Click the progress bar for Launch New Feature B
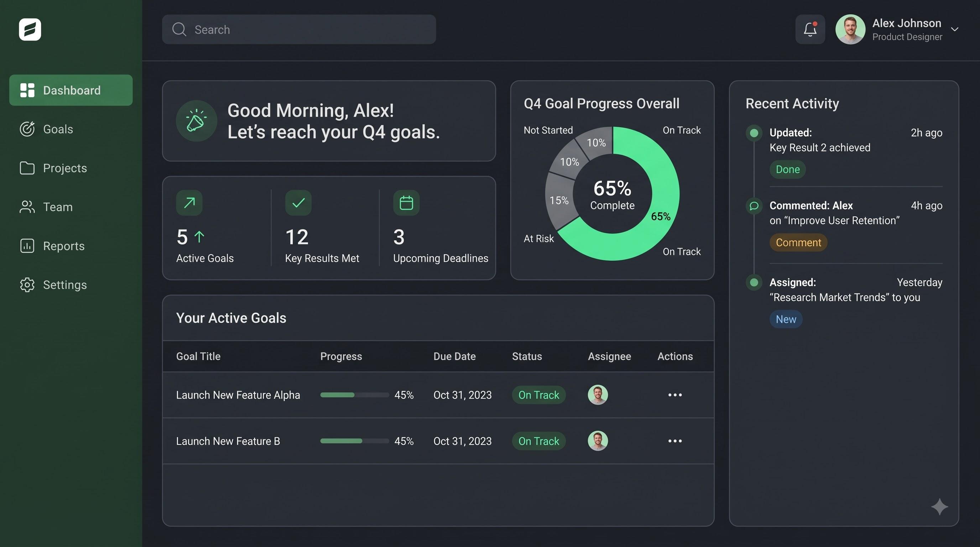Viewport: 980px width, 547px height. click(x=355, y=441)
